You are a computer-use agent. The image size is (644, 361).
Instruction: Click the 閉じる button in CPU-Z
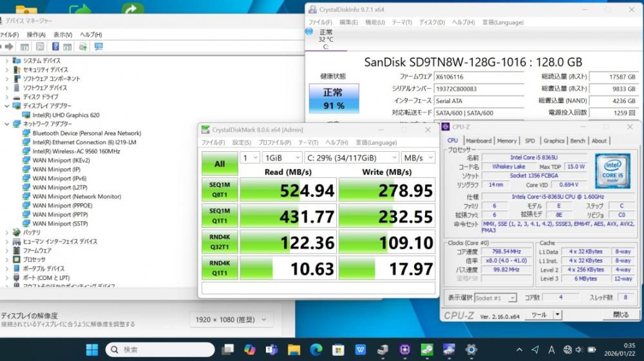(621, 315)
